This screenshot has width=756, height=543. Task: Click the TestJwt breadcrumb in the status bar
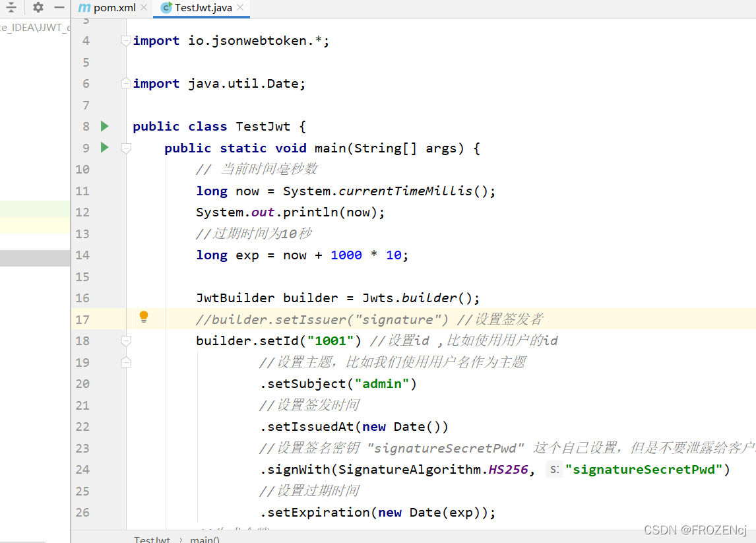152,539
